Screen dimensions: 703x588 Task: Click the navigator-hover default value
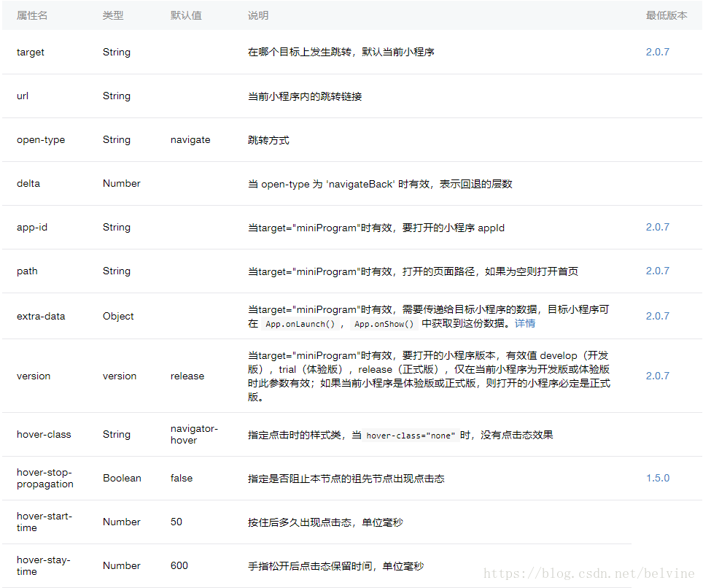(194, 434)
